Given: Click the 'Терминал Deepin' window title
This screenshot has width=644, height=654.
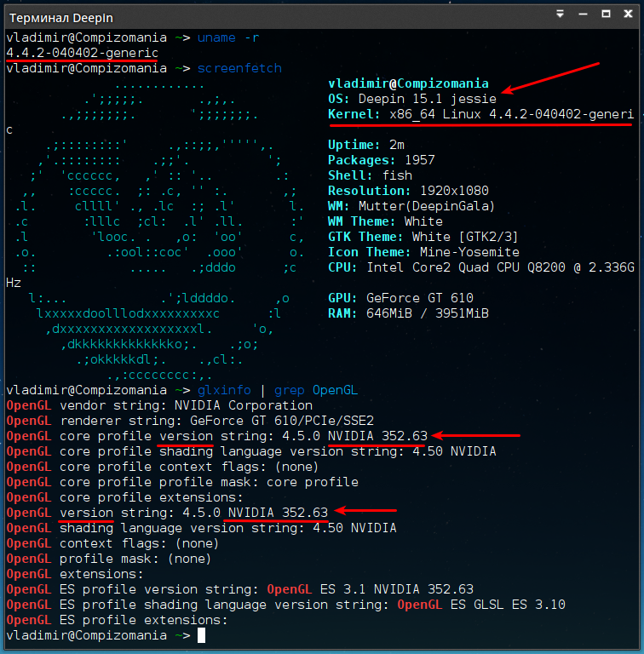Looking at the screenshot, I should pos(61,18).
